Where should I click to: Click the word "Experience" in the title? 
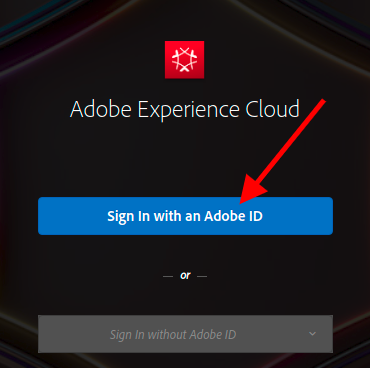(188, 110)
